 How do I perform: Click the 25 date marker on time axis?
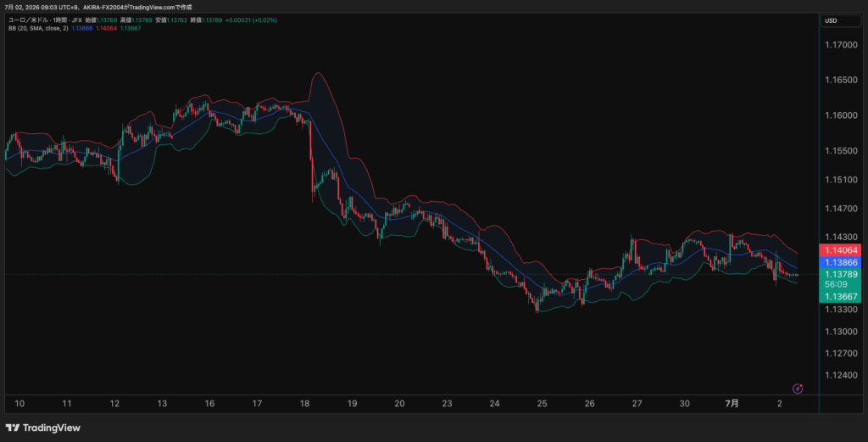[542, 404]
